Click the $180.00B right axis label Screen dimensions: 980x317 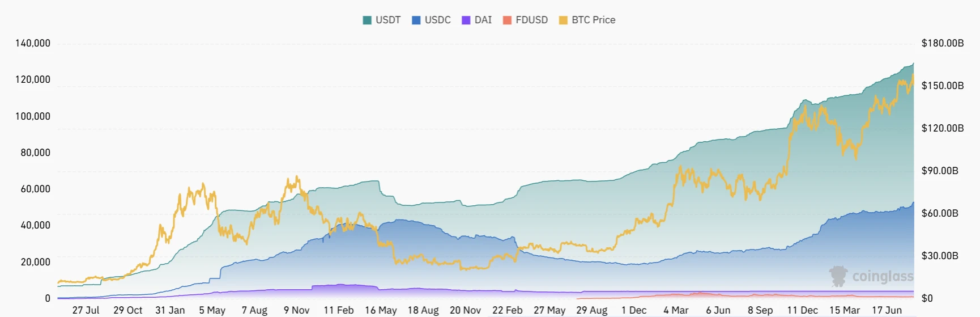[x=943, y=43]
